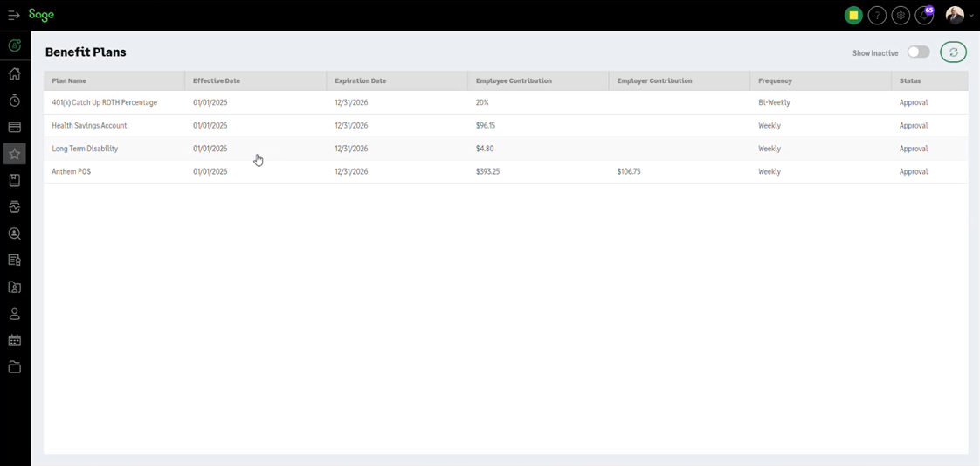Image resolution: width=980 pixels, height=466 pixels.
Task: Sort by Employee Contribution column header
Action: pyautogui.click(x=514, y=81)
